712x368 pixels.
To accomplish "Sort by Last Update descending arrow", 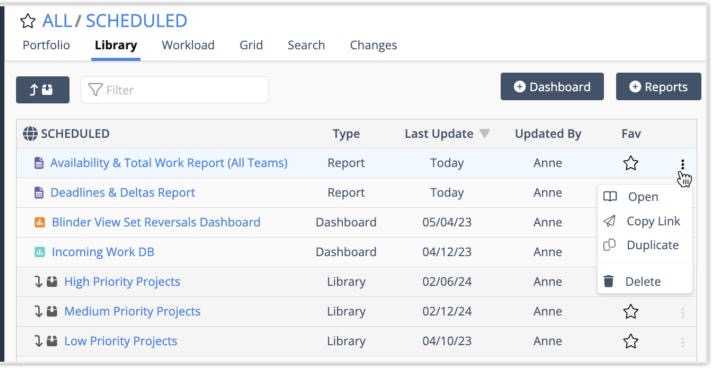I will point(485,134).
